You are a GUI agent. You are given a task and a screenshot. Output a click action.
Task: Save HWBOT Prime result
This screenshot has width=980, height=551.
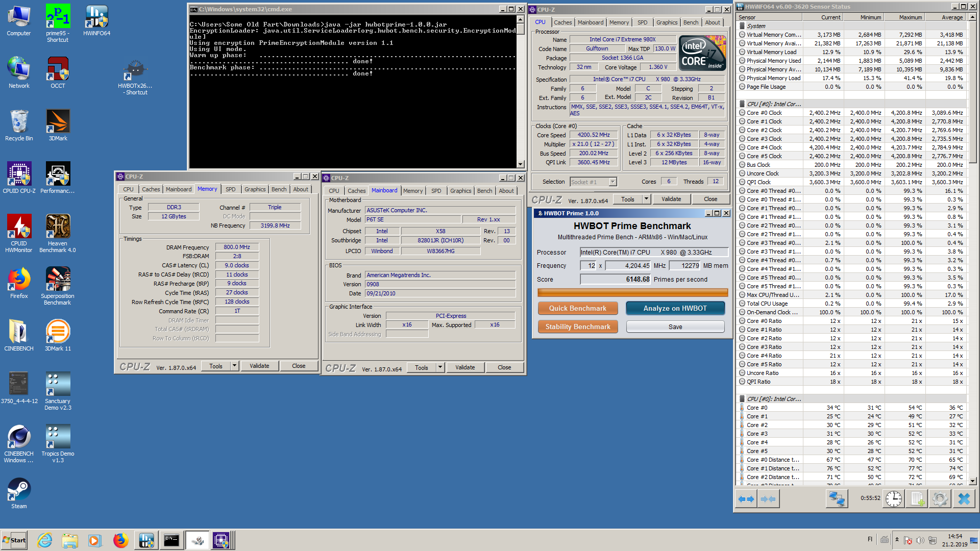[675, 327]
